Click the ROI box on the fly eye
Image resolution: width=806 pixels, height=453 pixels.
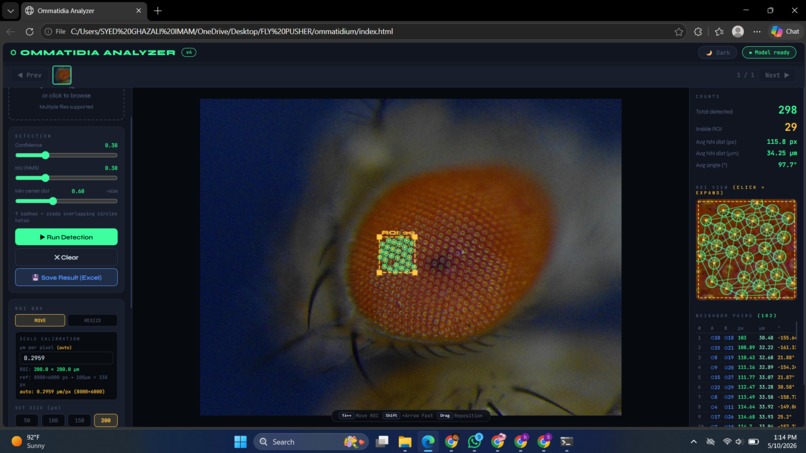(397, 255)
